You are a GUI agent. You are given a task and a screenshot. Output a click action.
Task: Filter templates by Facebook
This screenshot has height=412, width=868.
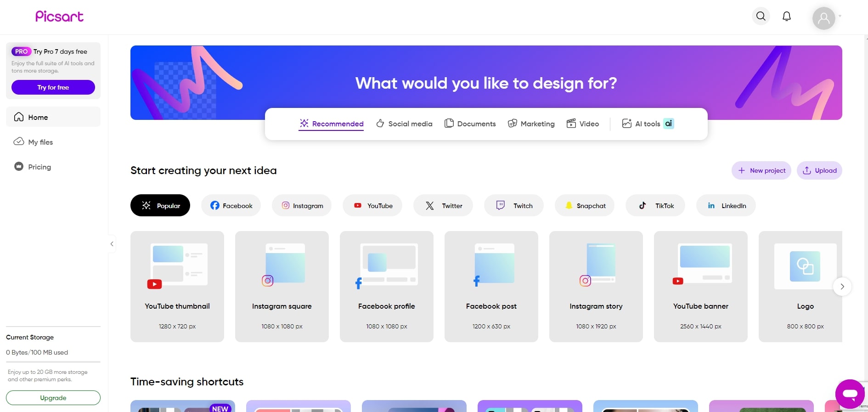tap(231, 205)
